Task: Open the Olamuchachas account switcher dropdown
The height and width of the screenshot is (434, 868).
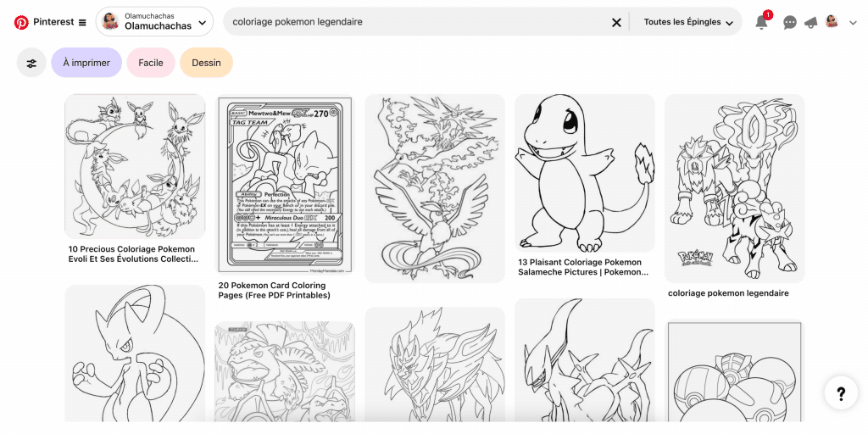Action: 154,21
